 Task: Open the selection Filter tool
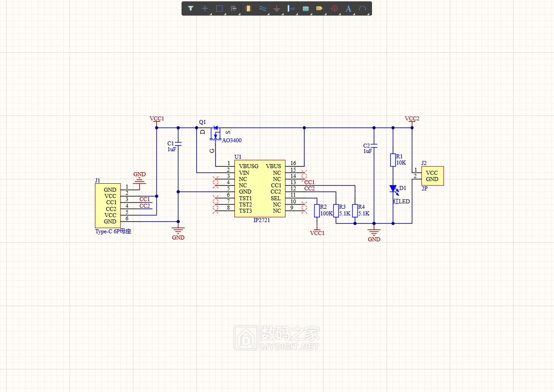coord(190,8)
